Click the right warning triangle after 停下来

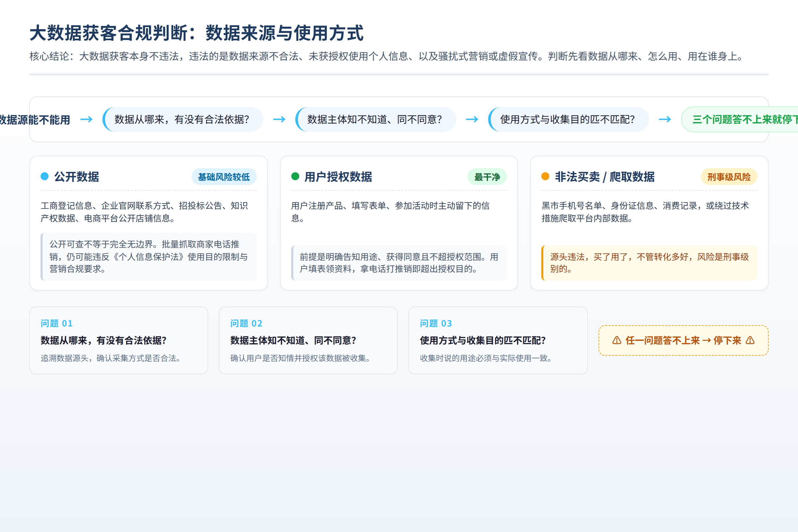pyautogui.click(x=750, y=340)
